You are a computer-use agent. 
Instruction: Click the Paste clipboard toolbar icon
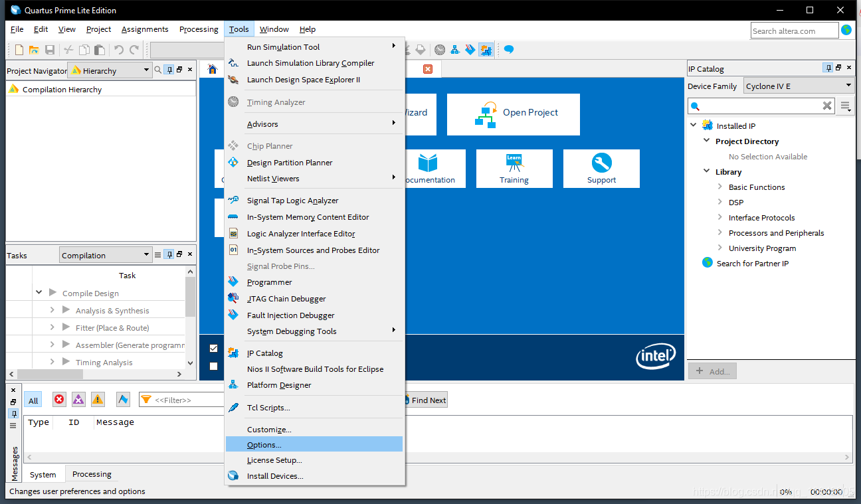(x=100, y=50)
